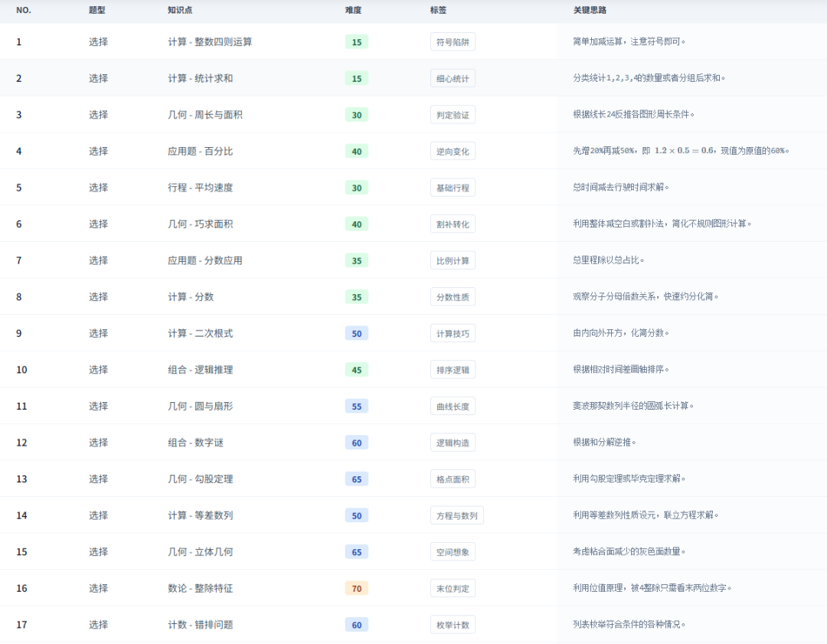The width and height of the screenshot is (827, 644).
Task: Click the 末位判定 tag
Action: click(453, 588)
